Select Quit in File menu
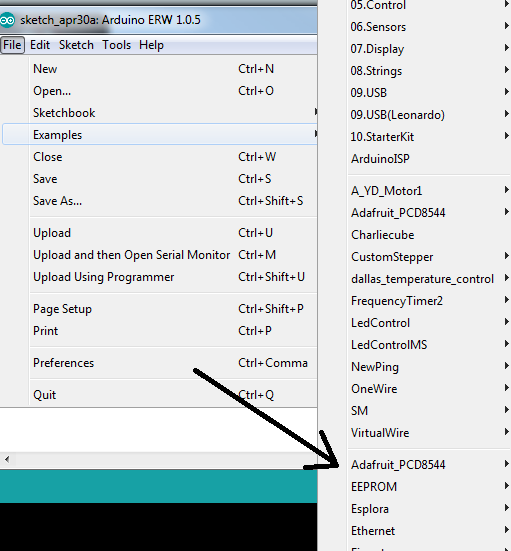 click(x=160, y=395)
